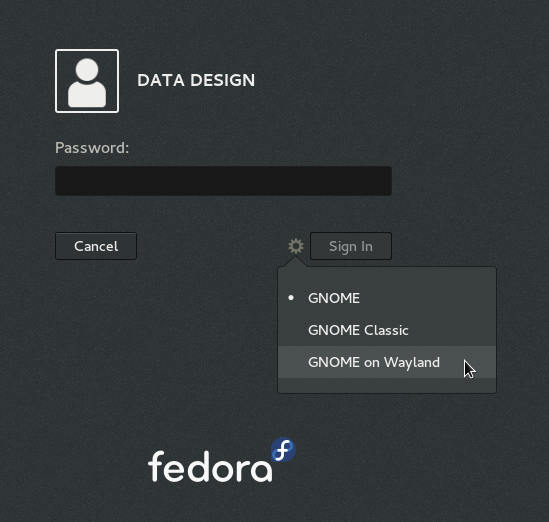Screen dimensions: 549x522
Task: Click the white fedora wordmark text
Action: click(210, 466)
